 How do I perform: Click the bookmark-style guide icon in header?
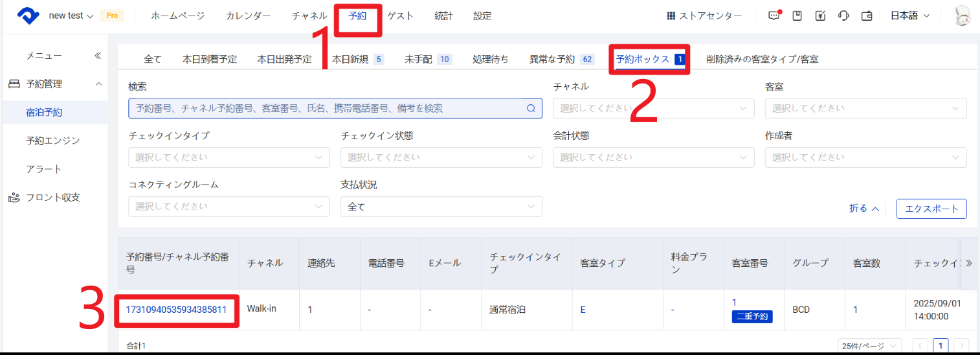coord(797,16)
